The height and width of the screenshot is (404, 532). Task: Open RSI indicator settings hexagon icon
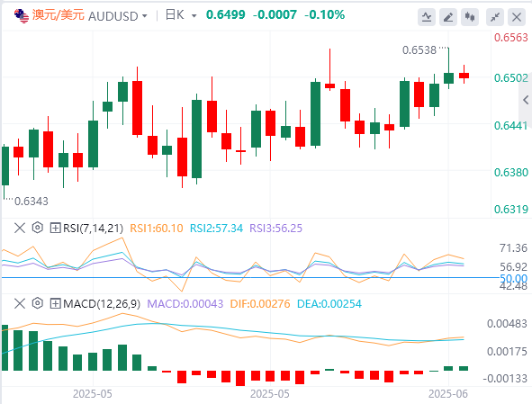(x=37, y=228)
